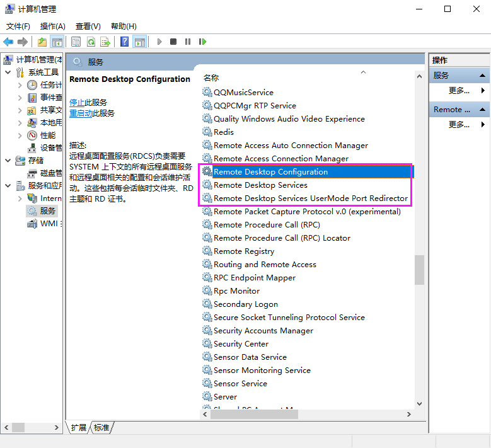This screenshot has height=448, width=491.
Task: Collapse the 存储 tree node
Action: tap(8, 160)
